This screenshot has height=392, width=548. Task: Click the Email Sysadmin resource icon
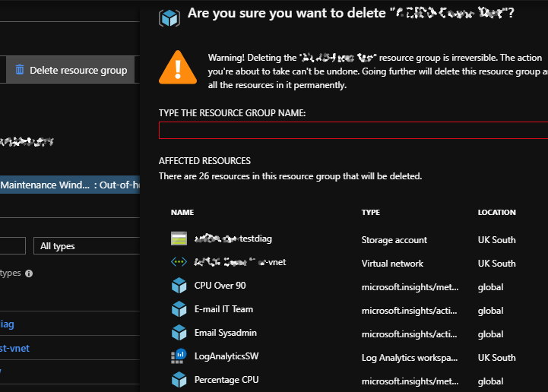179,334
